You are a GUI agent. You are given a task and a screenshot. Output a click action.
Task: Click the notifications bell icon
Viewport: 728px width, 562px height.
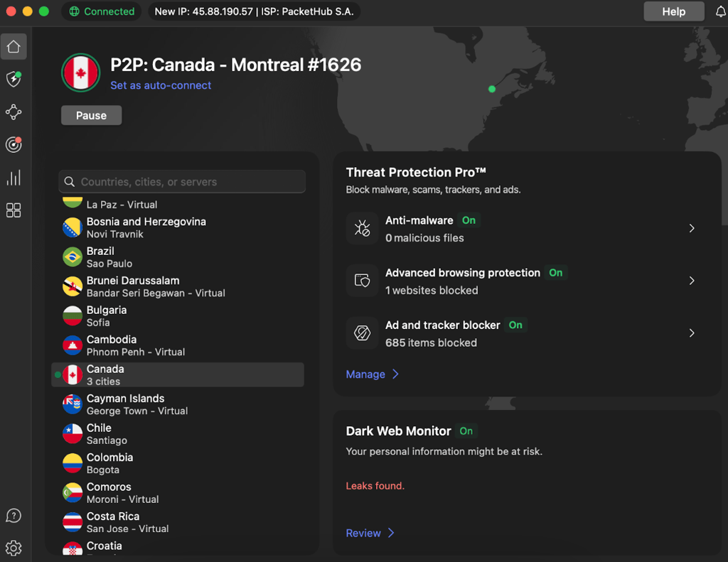tap(721, 11)
